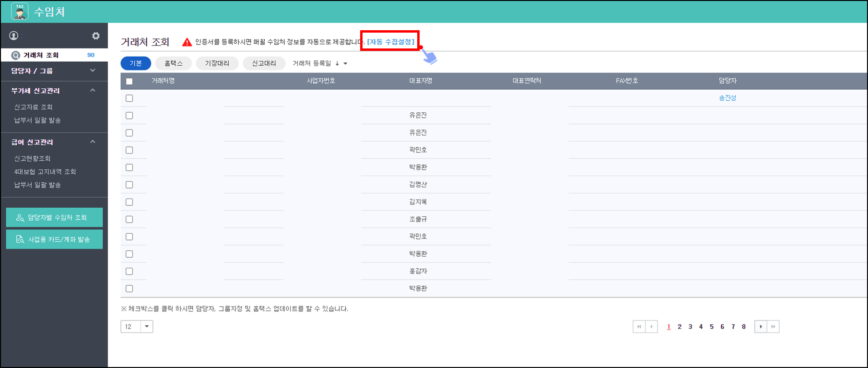The width and height of the screenshot is (868, 368).
Task: Click the user profile icon in sidebar
Action: (x=14, y=36)
